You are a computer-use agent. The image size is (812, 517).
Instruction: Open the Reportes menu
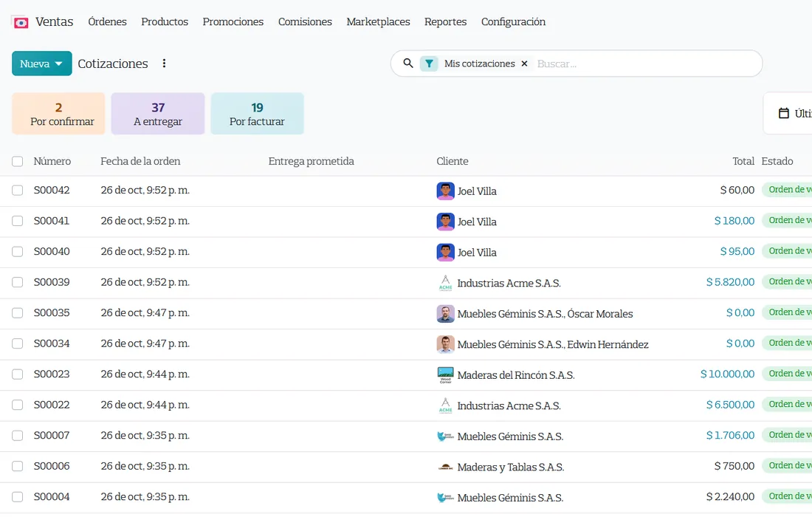point(445,21)
